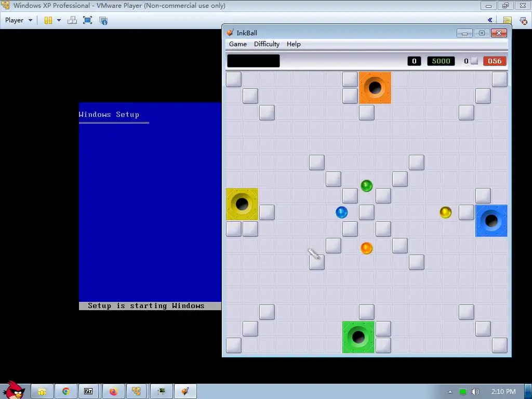This screenshot has height=399, width=532.
Task: Click the orange ball on the board
Action: tap(366, 248)
